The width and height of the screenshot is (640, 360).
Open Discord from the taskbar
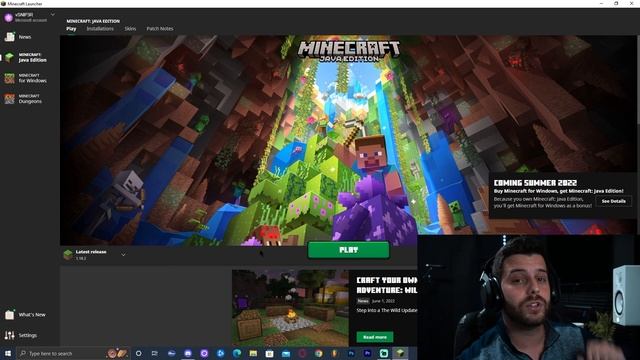pyautogui.click(x=188, y=353)
